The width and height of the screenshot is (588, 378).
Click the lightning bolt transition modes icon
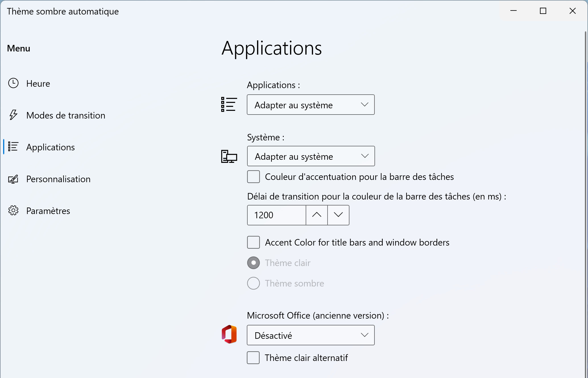tap(13, 115)
